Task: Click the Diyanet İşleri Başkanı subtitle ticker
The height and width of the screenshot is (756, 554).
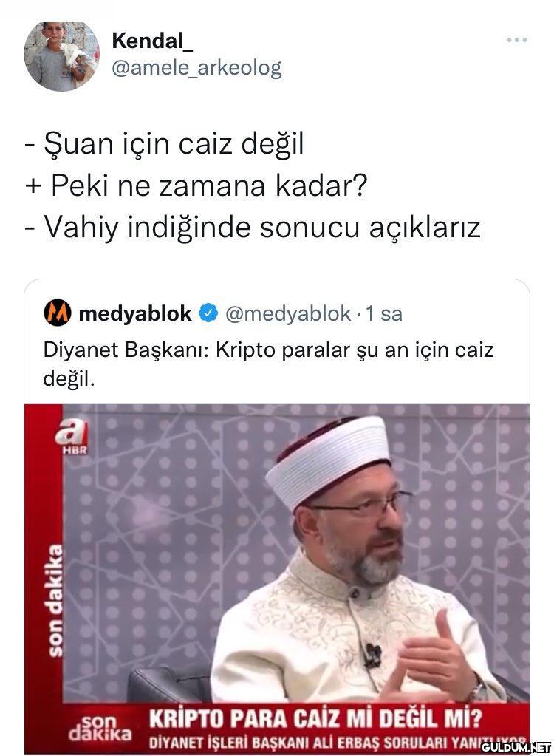Action: click(338, 743)
